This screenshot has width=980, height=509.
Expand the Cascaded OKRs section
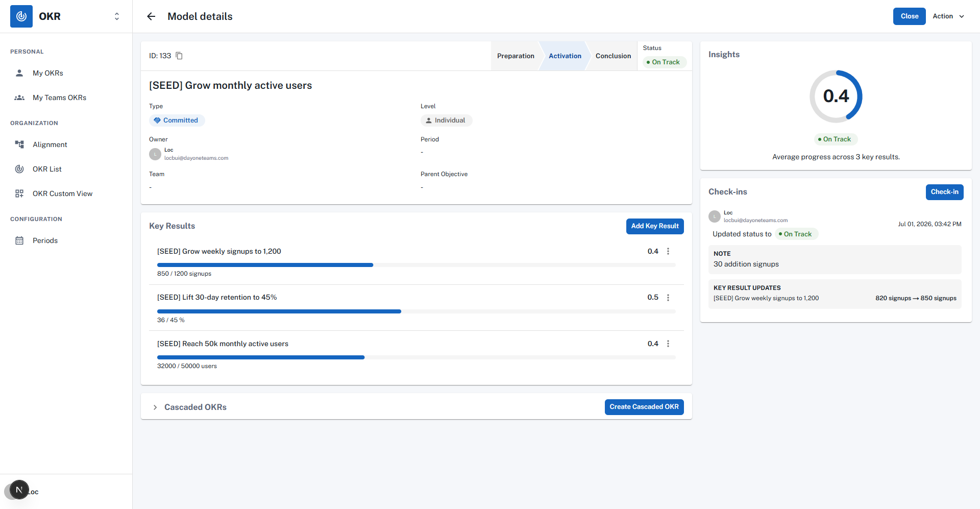(155, 407)
